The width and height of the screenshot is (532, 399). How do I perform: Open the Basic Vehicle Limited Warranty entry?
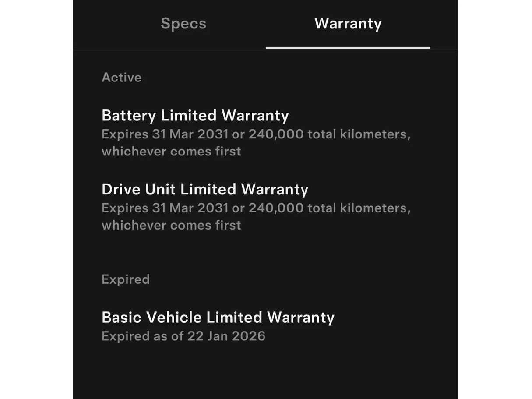coord(218,318)
